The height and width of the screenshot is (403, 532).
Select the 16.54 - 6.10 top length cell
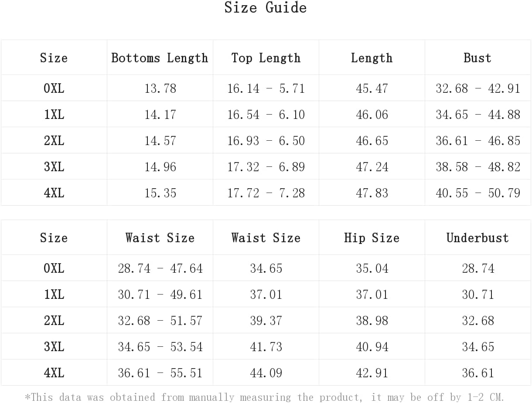click(266, 115)
